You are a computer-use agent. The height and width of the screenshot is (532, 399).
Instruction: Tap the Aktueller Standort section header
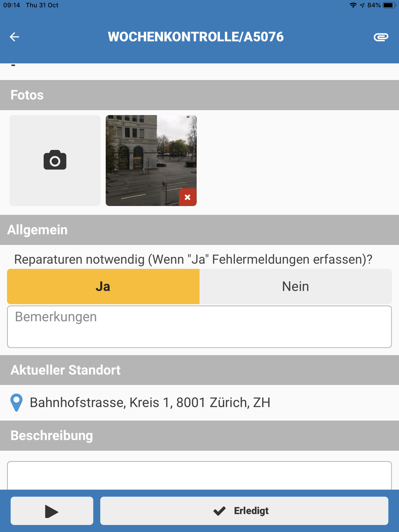(65, 370)
